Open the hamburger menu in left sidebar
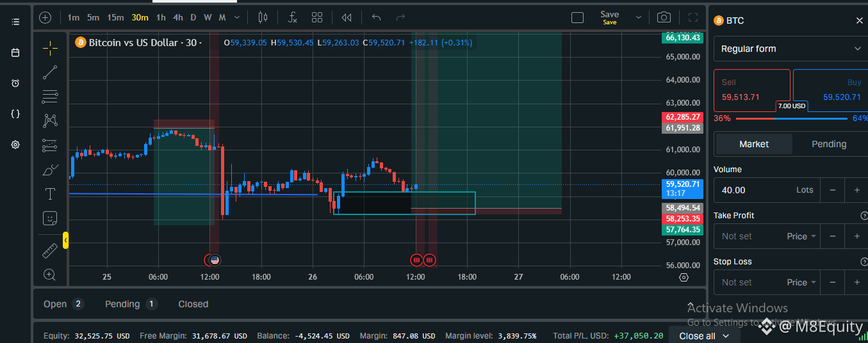 [x=15, y=22]
